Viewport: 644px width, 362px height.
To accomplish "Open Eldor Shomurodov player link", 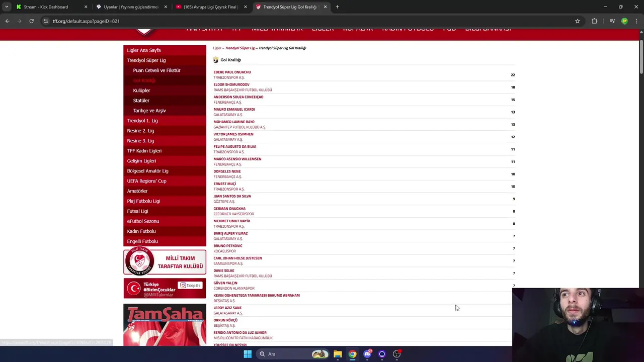I will [231, 84].
